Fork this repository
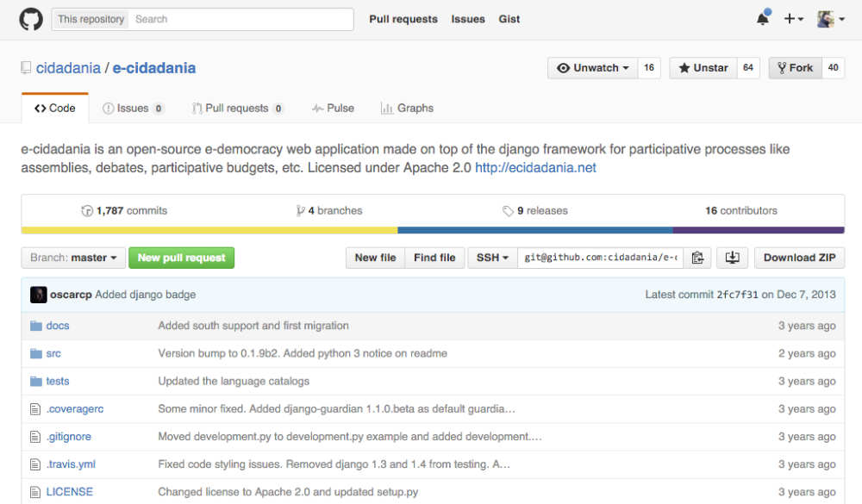This screenshot has width=862, height=504. click(x=794, y=68)
